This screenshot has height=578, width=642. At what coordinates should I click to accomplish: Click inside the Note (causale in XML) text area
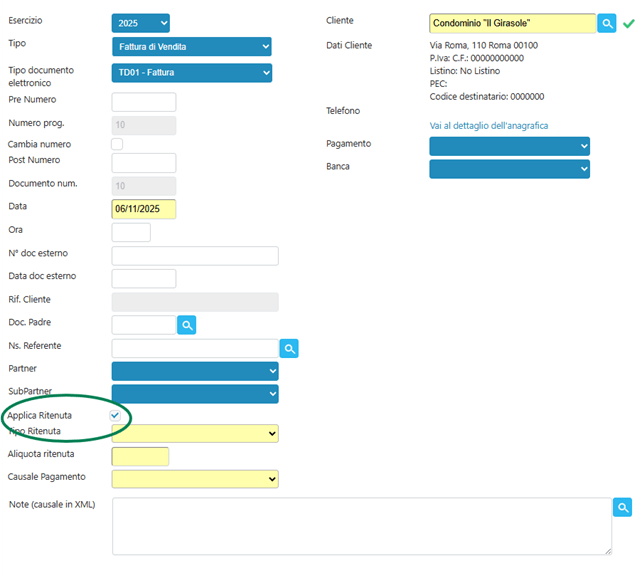(361, 526)
